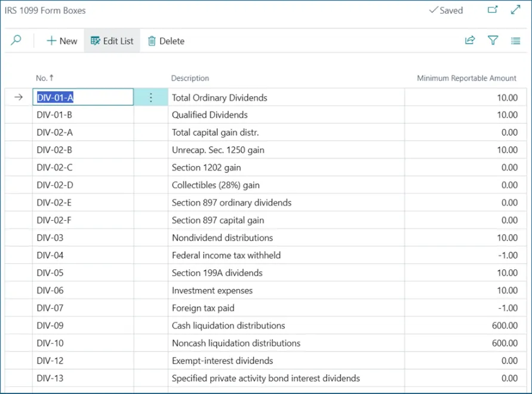Open the Description column header menu
The width and height of the screenshot is (532, 394).
pyautogui.click(x=190, y=78)
